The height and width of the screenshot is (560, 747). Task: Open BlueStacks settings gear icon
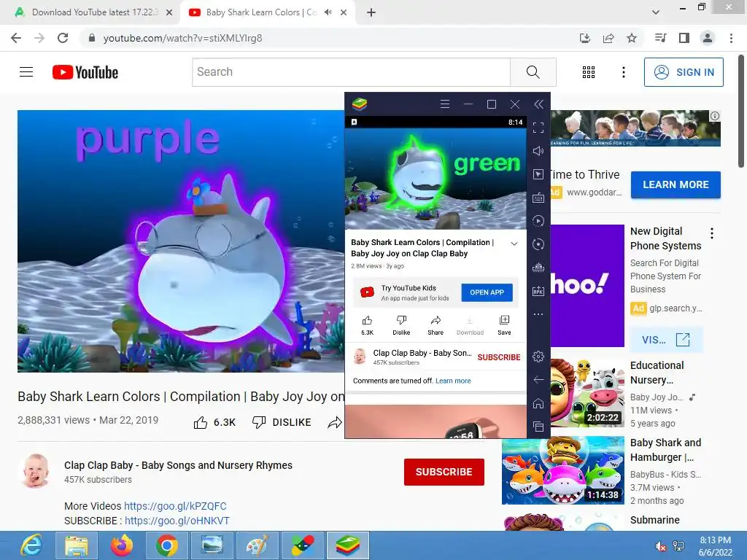tap(538, 357)
